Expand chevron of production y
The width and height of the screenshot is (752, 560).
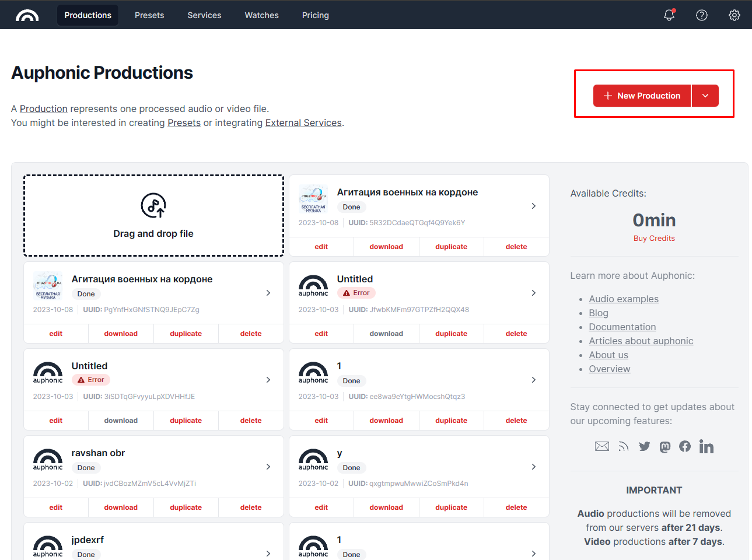pyautogui.click(x=534, y=467)
